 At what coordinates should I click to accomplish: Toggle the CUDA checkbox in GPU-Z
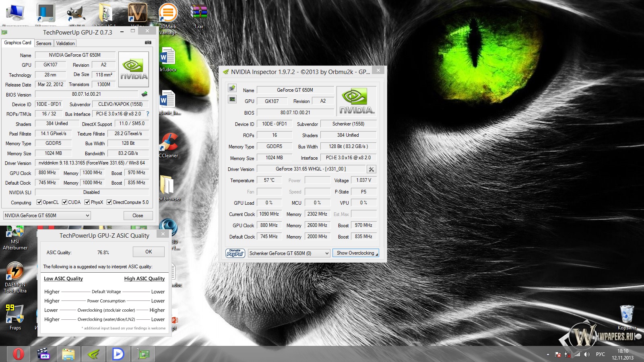(x=64, y=202)
